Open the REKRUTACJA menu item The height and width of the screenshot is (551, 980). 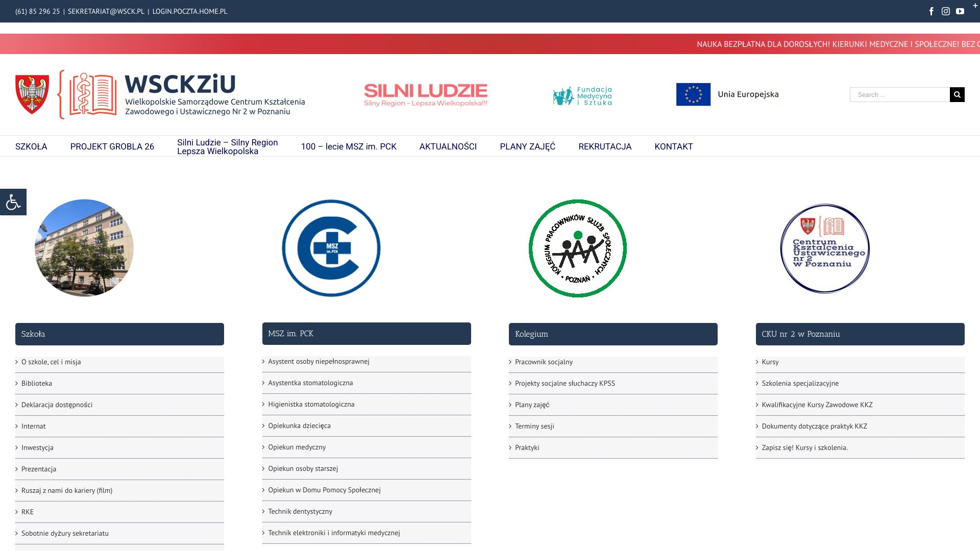point(605,146)
